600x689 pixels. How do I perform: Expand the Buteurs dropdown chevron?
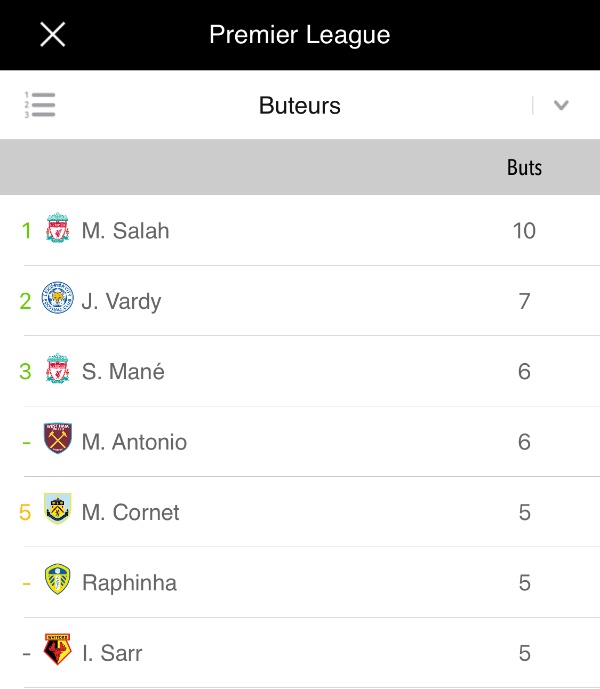pos(561,105)
